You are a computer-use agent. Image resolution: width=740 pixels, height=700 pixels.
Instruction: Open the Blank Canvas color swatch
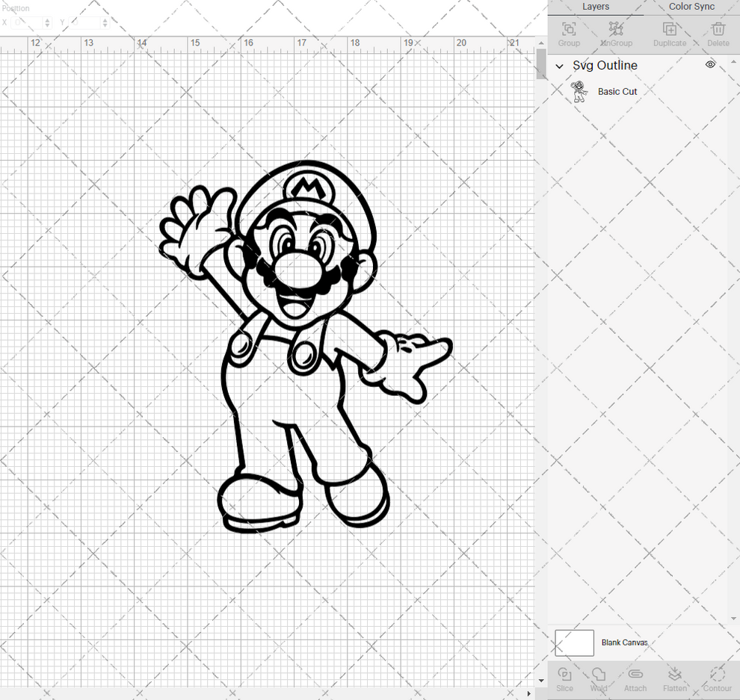[574, 642]
